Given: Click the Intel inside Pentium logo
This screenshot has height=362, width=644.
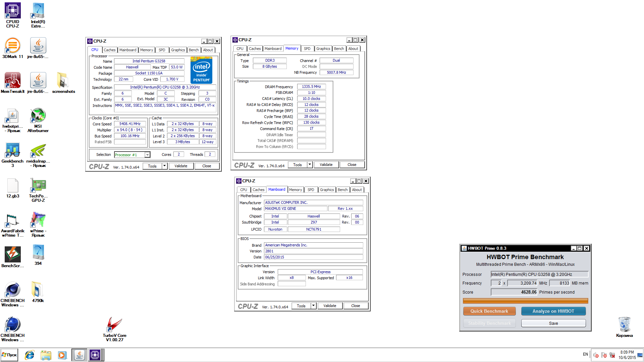Looking at the screenshot, I should [202, 70].
